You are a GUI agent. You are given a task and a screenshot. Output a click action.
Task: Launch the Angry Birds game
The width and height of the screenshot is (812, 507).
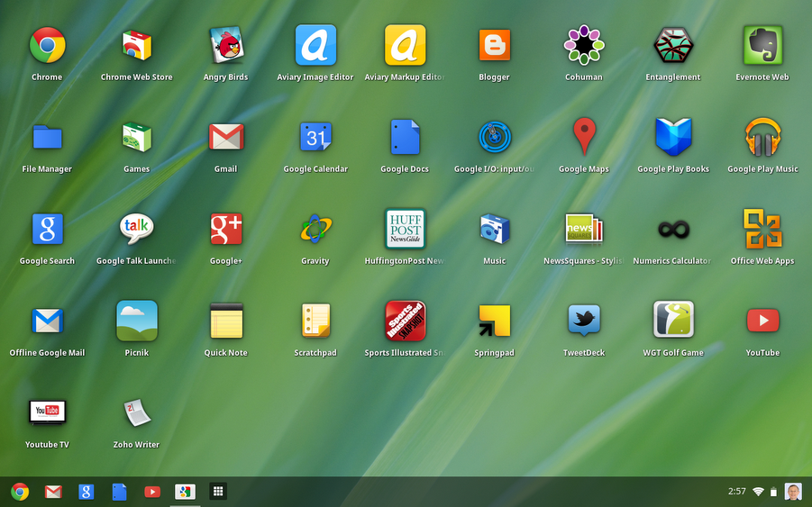(226, 46)
